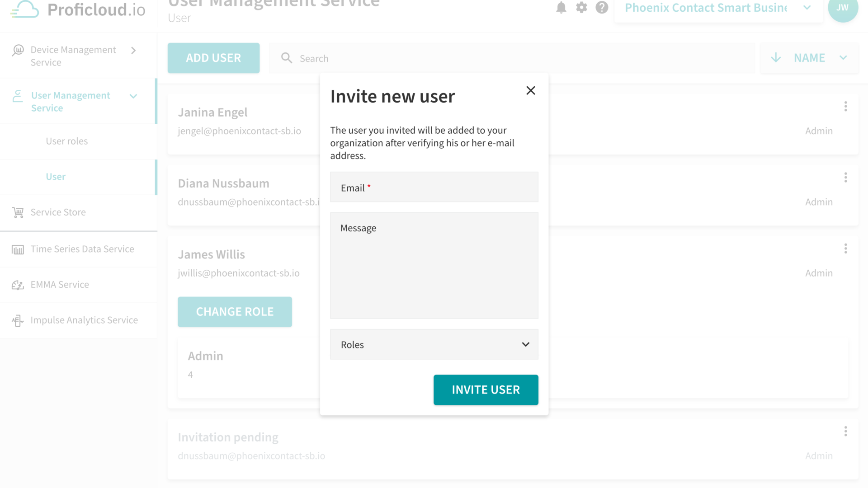This screenshot has width=868, height=488.
Task: Expand the Device Management Service section
Action: (x=133, y=51)
